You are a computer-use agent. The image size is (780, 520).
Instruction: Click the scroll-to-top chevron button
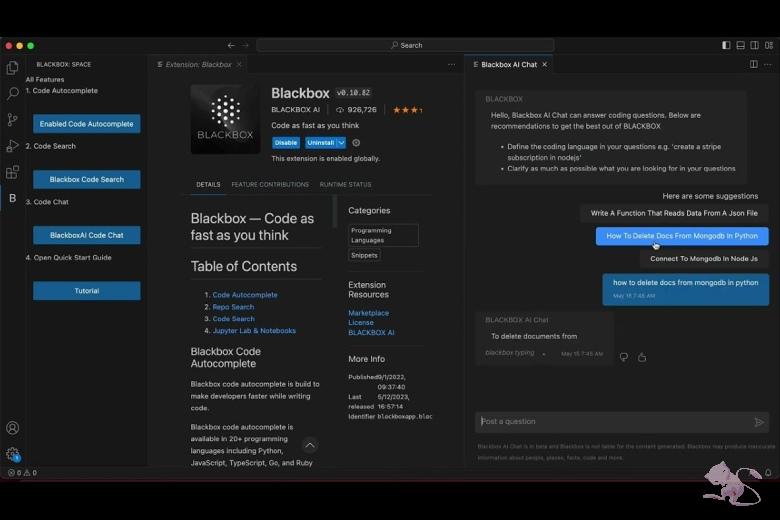(x=309, y=445)
